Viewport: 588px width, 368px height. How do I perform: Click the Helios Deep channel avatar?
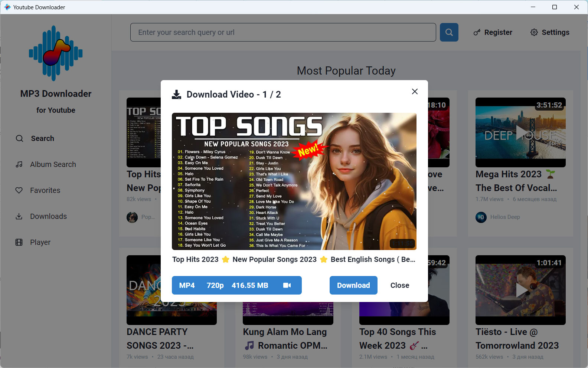(481, 217)
